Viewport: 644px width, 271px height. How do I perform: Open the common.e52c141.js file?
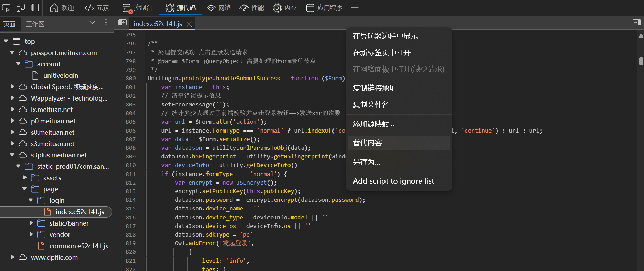click(78, 246)
